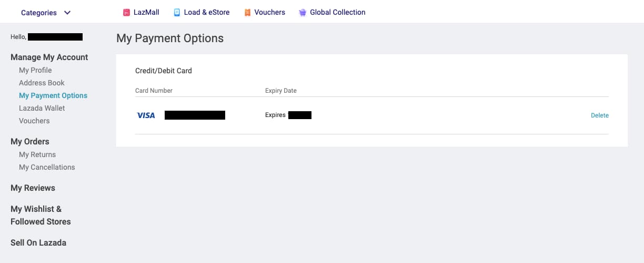Open the Categories menu
Viewport: 644px width, 263px height.
(39, 13)
